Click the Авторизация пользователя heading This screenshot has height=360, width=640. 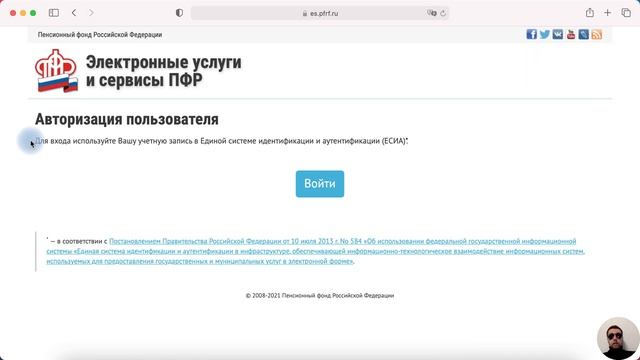pos(127,119)
